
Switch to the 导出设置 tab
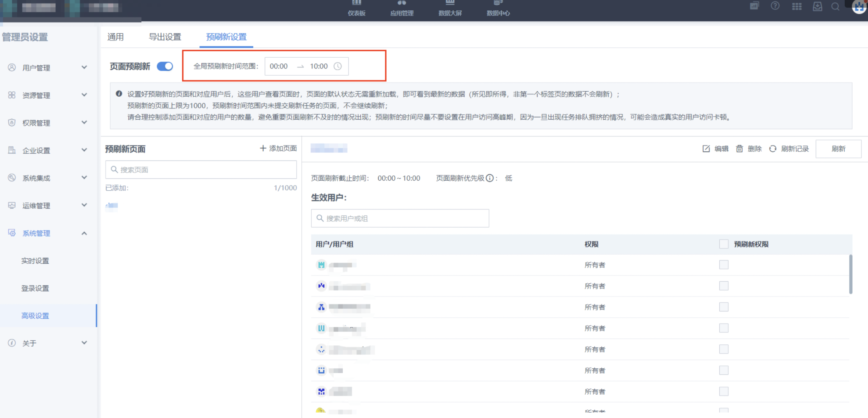point(165,37)
